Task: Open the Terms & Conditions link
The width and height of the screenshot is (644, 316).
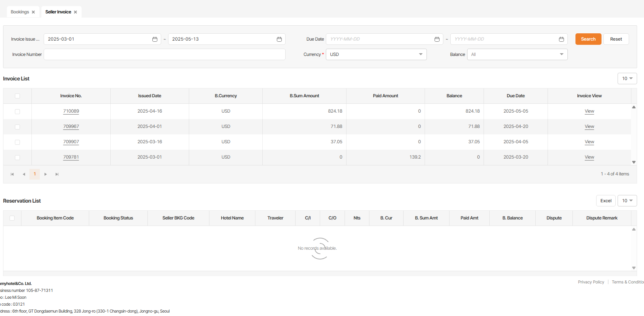Action: click(x=628, y=282)
